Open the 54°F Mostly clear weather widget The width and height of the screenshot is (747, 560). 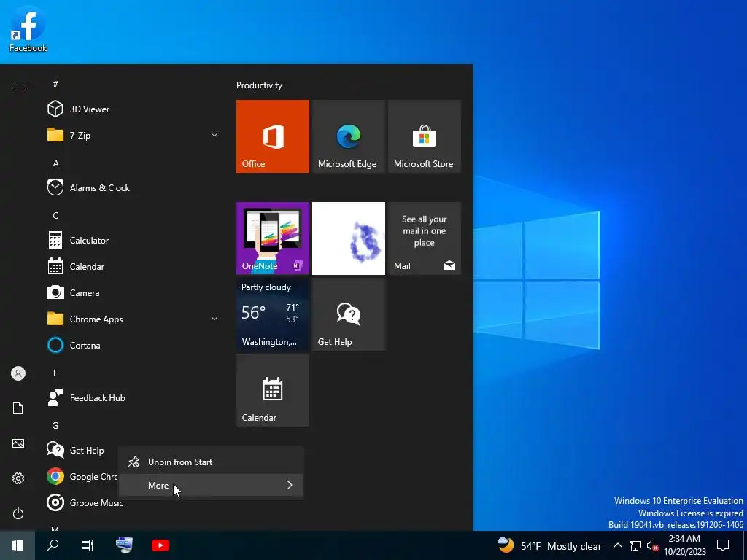tap(549, 545)
